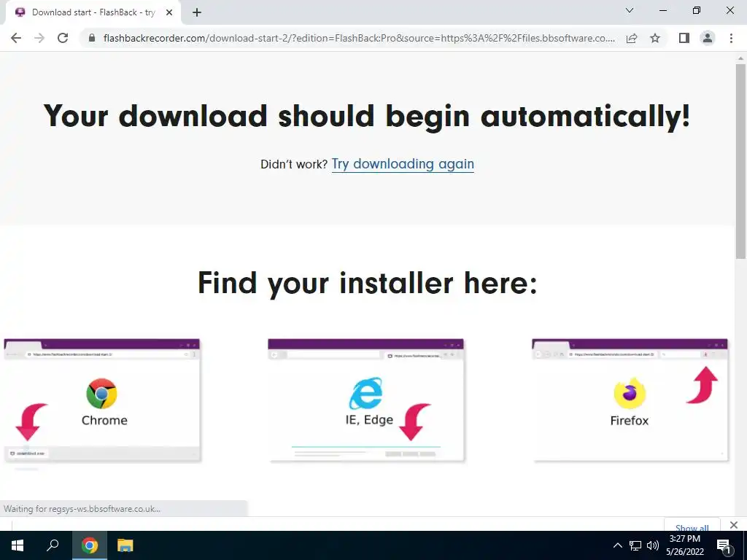The height and width of the screenshot is (560, 747).
Task: Click the Firefox installer location image
Action: tap(630, 400)
